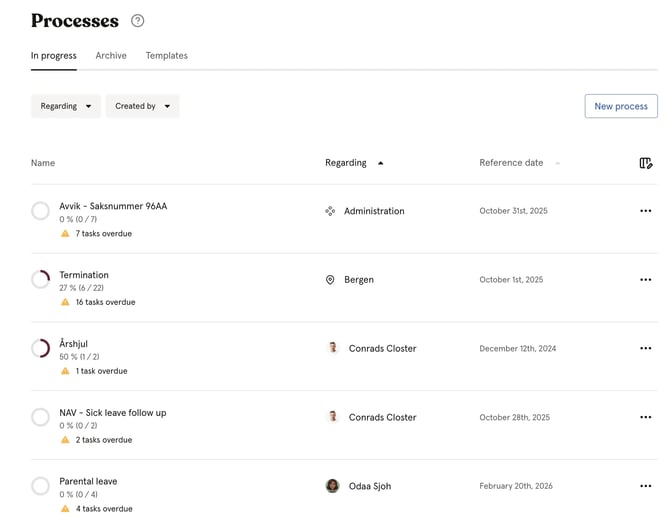Image resolution: width=670 pixels, height=522 pixels.
Task: Open more options for the Termination process
Action: [646, 279]
